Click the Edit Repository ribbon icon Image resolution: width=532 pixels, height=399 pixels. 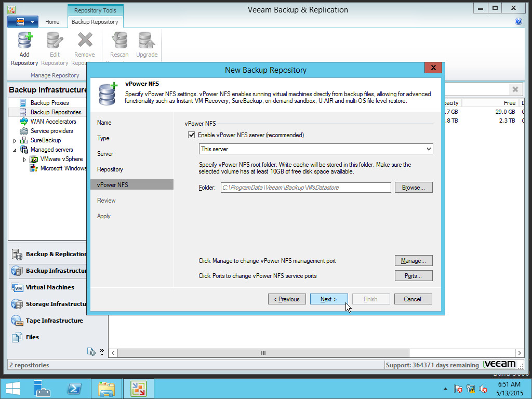54,41
